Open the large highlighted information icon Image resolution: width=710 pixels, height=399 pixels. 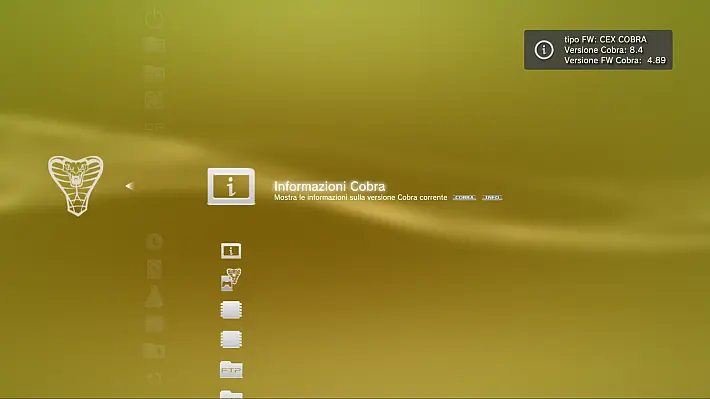coord(231,187)
